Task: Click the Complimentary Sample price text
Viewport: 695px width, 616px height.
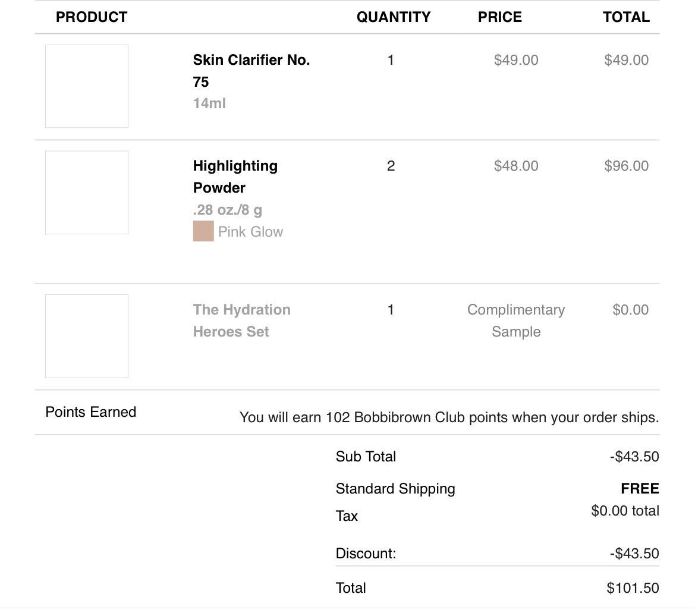Action: (515, 320)
